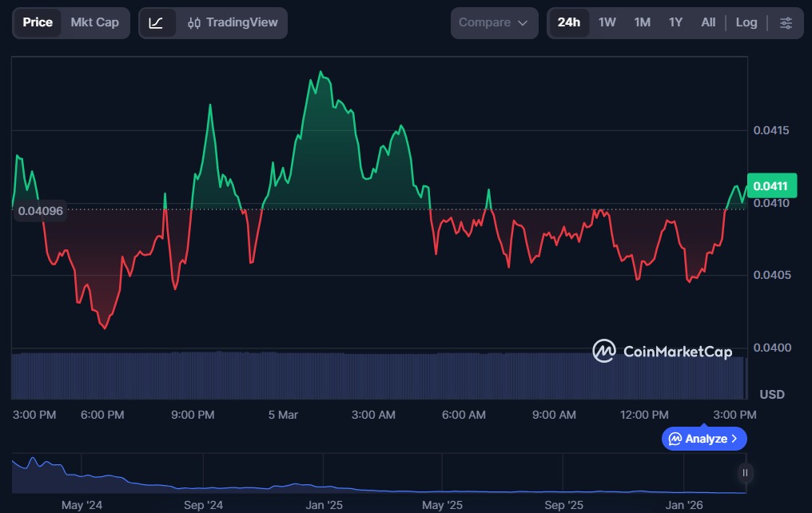812x513 pixels.
Task: Open chart settings sliders icon
Action: 786,23
